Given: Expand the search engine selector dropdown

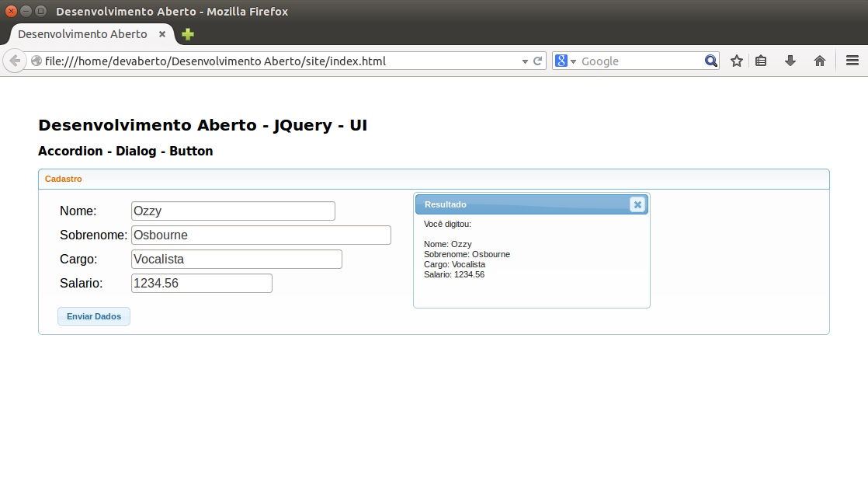Looking at the screenshot, I should (566, 61).
